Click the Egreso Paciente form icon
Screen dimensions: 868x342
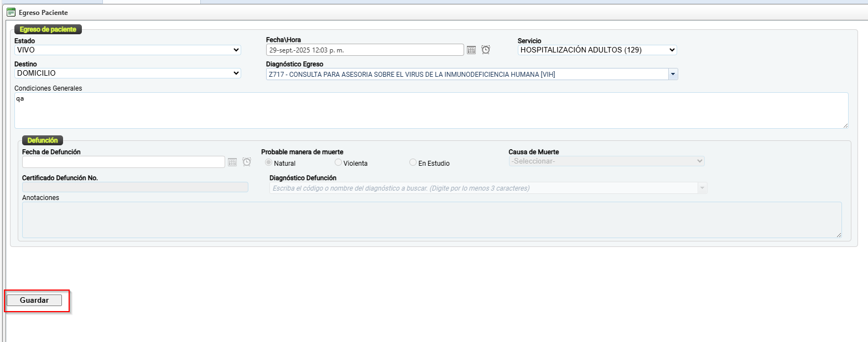coord(11,12)
